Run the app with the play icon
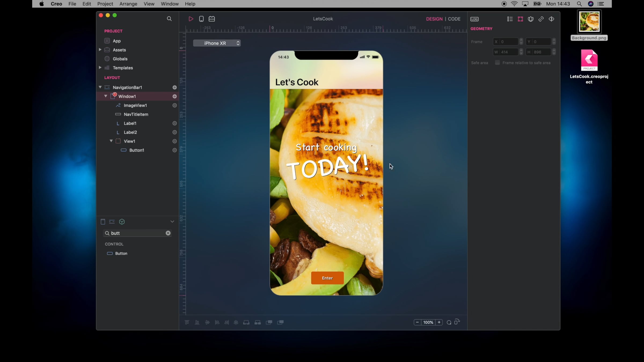The width and height of the screenshot is (644, 362). click(191, 19)
